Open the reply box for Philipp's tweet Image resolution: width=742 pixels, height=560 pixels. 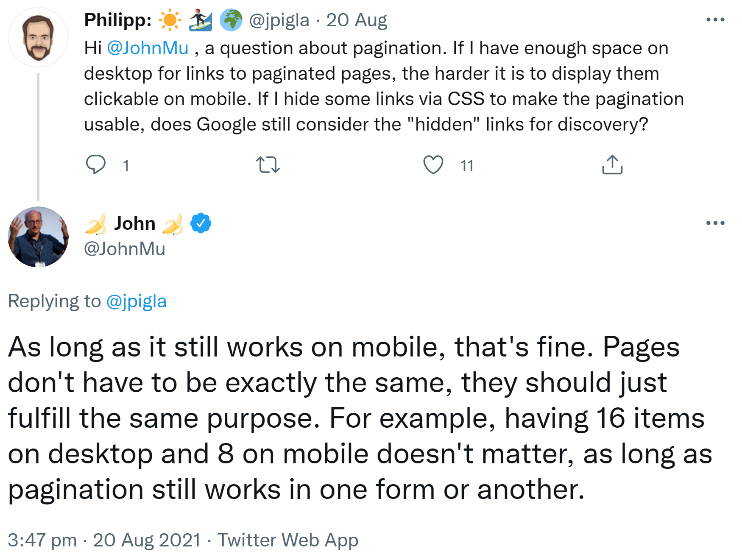pyautogui.click(x=97, y=165)
